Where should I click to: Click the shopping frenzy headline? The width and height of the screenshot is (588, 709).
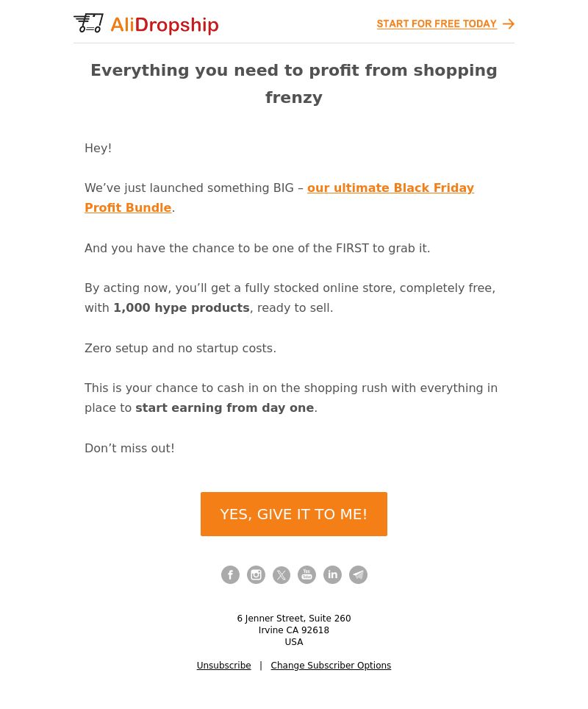pyautogui.click(x=294, y=84)
